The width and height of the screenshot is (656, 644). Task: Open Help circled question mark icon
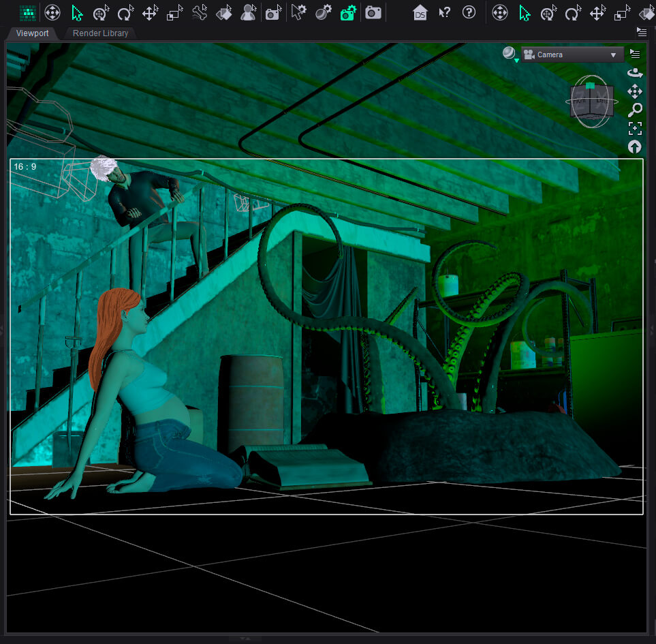(469, 12)
